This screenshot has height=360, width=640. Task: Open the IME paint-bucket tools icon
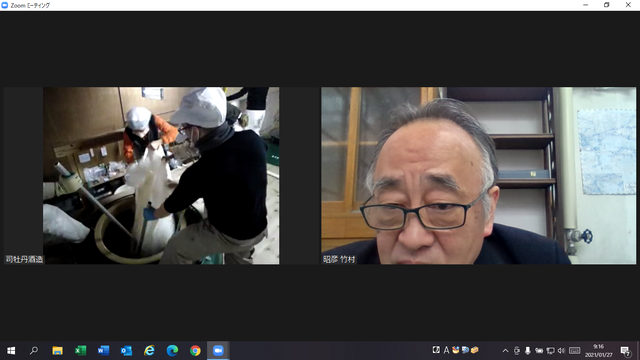point(456,350)
